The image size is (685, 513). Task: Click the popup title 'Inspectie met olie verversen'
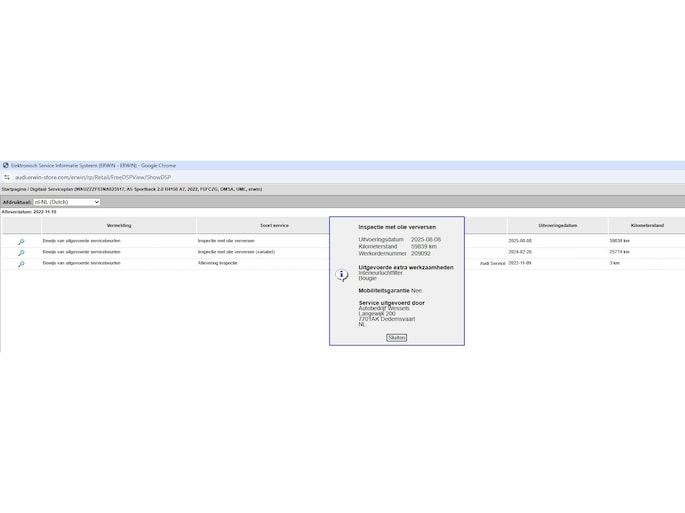(x=397, y=227)
